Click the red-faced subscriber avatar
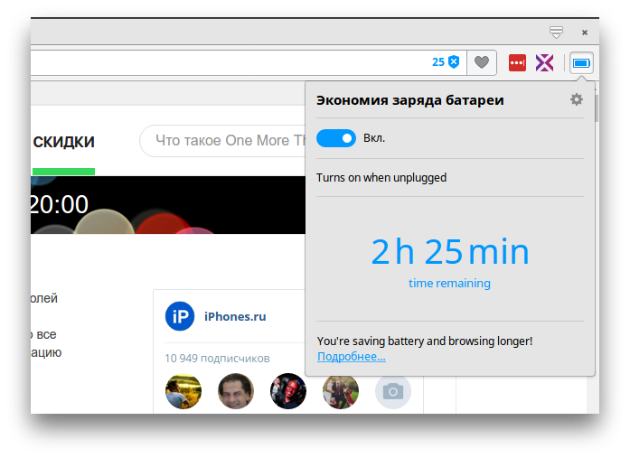Screen dimensions: 630x458 point(288,391)
